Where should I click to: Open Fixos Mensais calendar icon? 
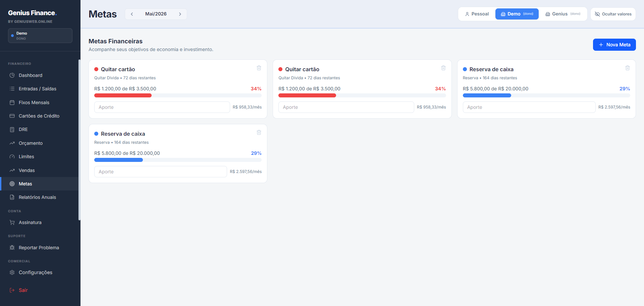pos(12,102)
